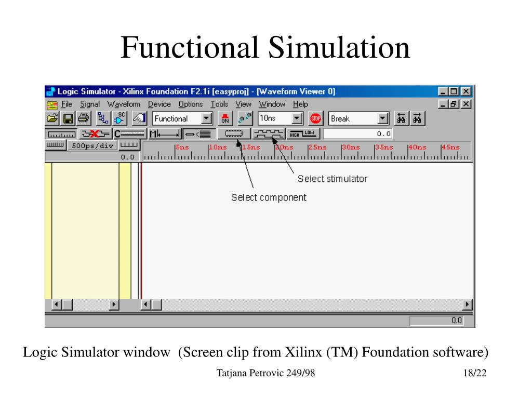Open the Functional simulation mode dropdown

point(206,118)
